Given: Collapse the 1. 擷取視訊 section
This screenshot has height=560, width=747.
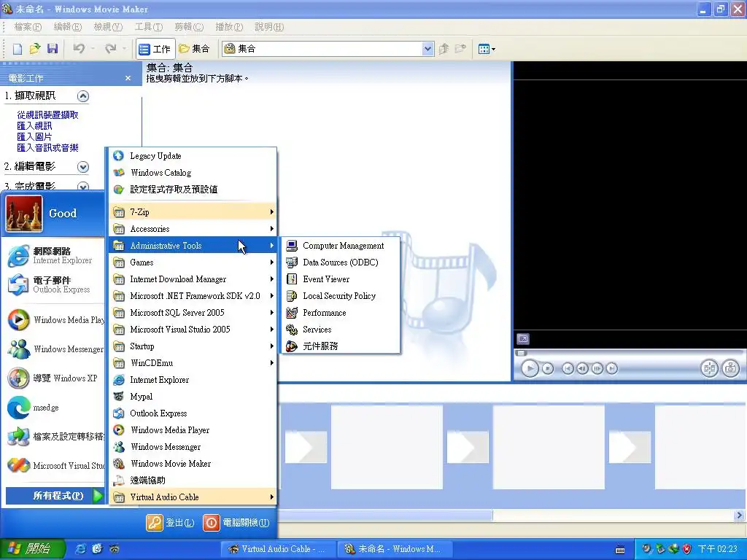Looking at the screenshot, I should (x=83, y=96).
